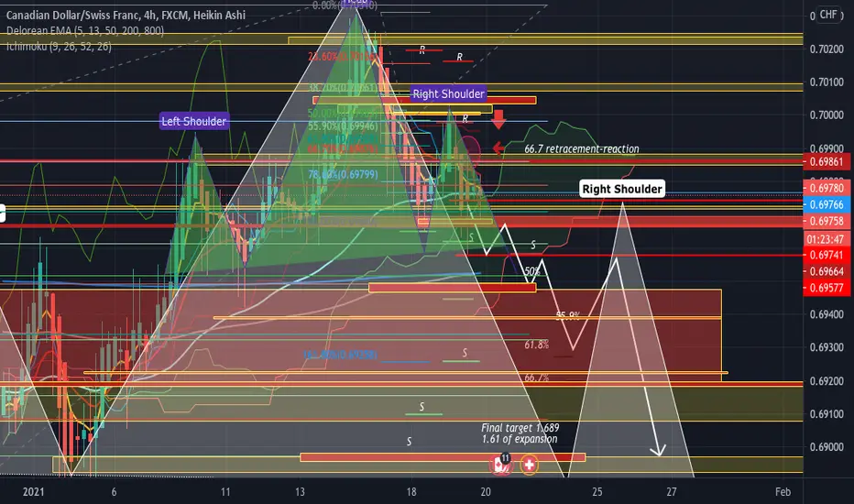Viewport: 854px width, 504px height.
Task: Click the 2021 date axis label
Action: pyautogui.click(x=33, y=492)
